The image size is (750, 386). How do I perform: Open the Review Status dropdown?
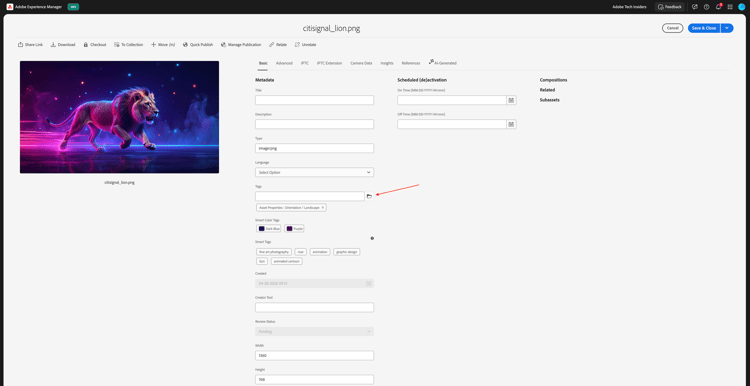314,331
